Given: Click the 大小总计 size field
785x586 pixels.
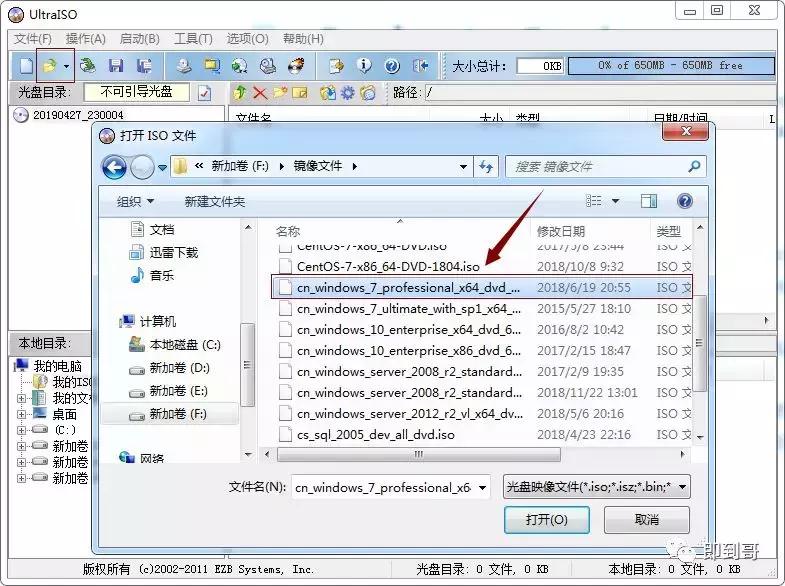Looking at the screenshot, I should tap(540, 66).
